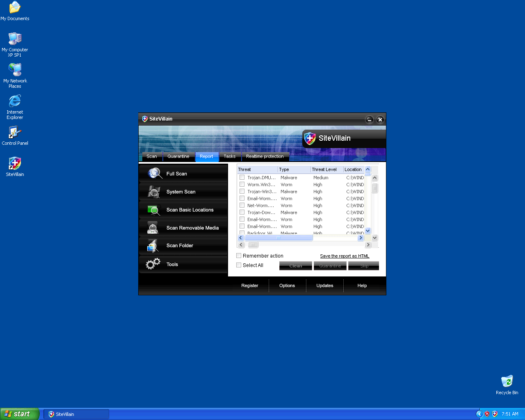Open Tools via the gears icon
The width and height of the screenshot is (525, 420).
tap(153, 264)
